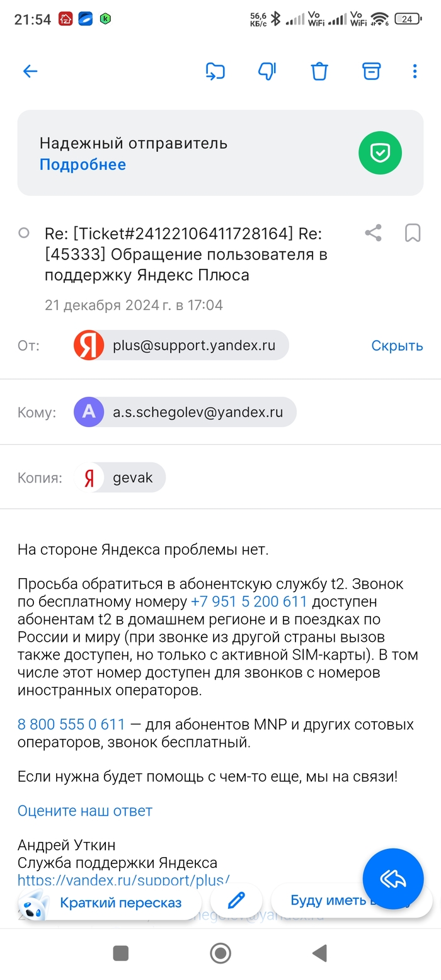Tap the Android home navigation button
Screen dimensions: 441x980
(x=220, y=954)
